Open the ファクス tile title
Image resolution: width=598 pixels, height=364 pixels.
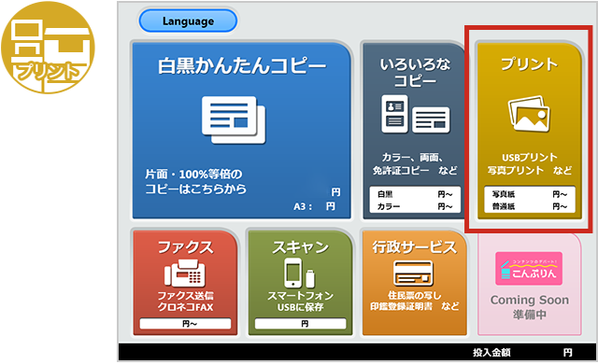185,247
